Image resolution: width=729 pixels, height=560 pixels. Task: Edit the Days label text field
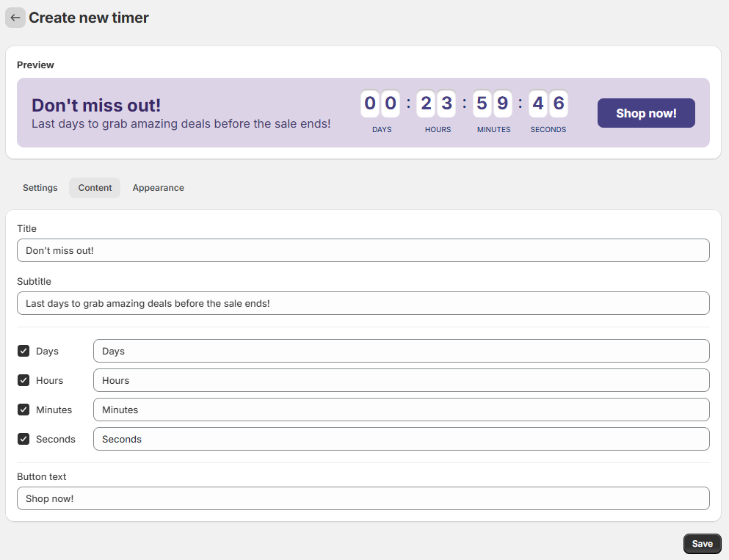click(x=401, y=351)
